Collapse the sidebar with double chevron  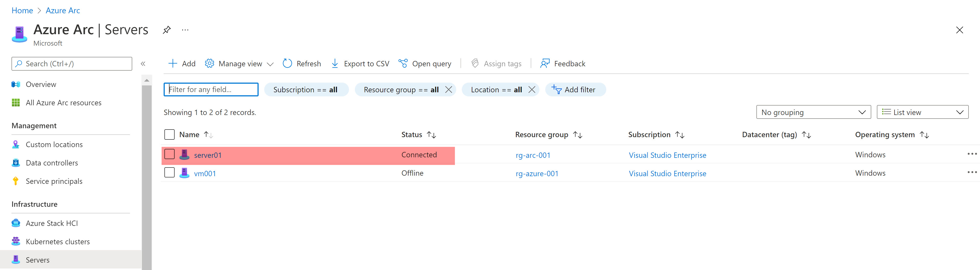(143, 64)
